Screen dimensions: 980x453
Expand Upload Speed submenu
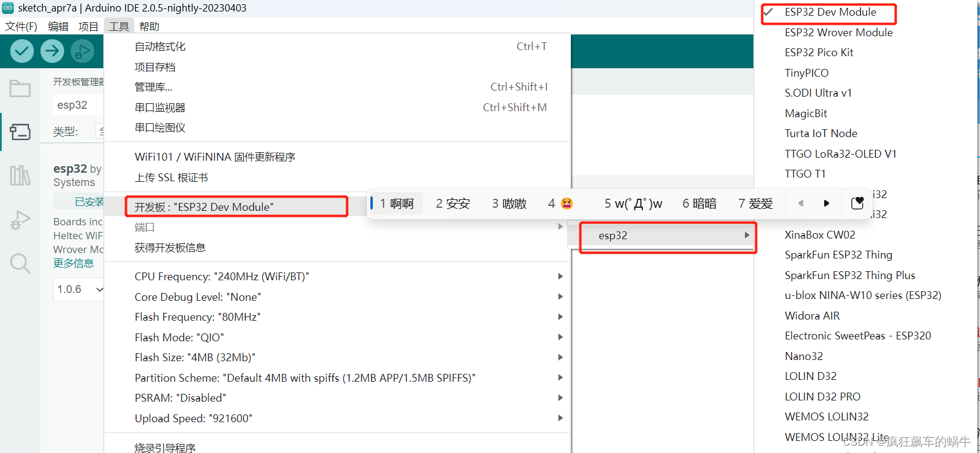coord(337,418)
